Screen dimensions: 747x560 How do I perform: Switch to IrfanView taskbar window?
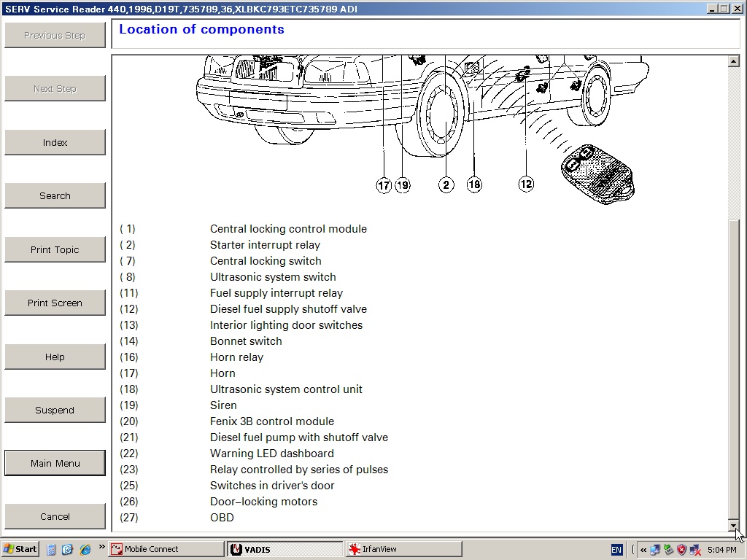pos(403,549)
